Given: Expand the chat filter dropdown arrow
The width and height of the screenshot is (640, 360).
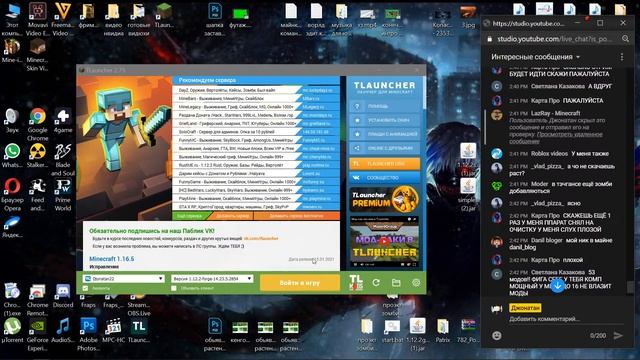Looking at the screenshot, I should click(x=578, y=57).
